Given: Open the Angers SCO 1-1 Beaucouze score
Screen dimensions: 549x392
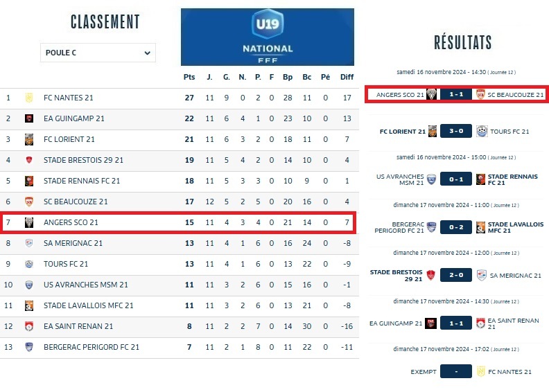Looking at the screenshot, I should [x=455, y=94].
